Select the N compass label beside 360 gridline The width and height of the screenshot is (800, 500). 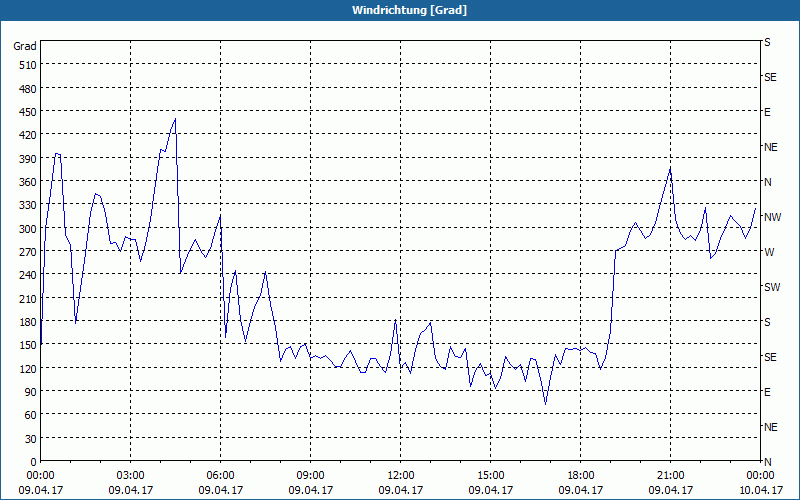767,182
